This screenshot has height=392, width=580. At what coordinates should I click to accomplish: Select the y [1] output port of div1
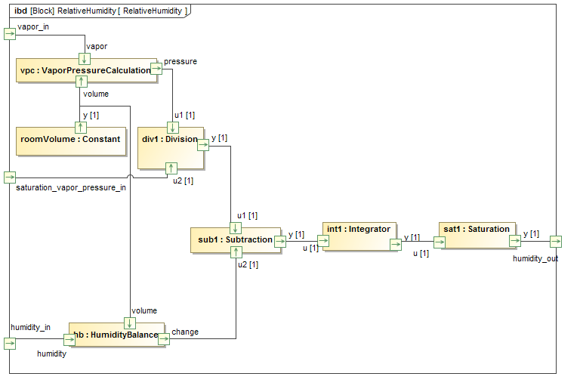point(203,145)
